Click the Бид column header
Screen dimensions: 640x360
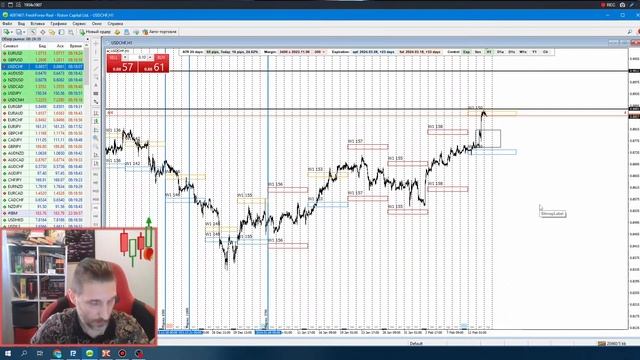click(x=42, y=46)
